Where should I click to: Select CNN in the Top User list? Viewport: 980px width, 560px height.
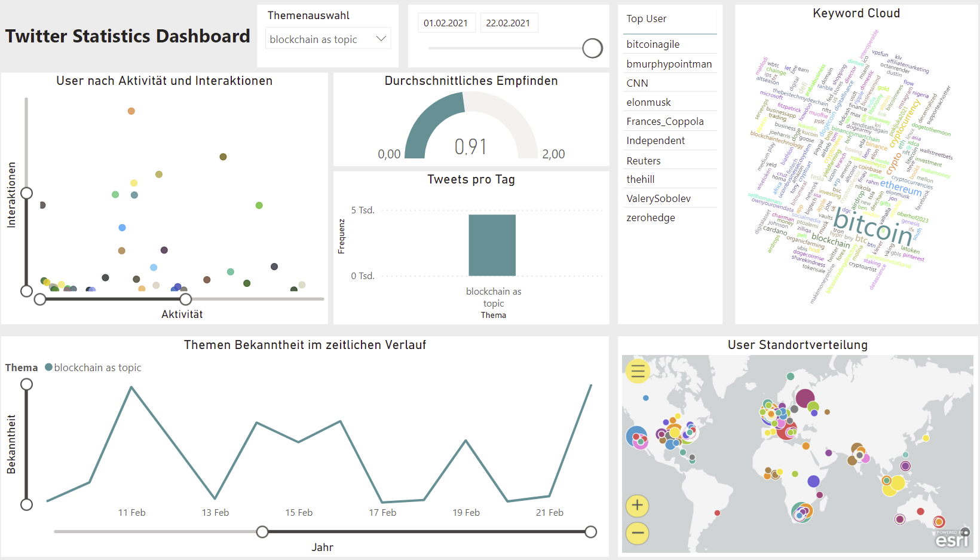pos(637,83)
